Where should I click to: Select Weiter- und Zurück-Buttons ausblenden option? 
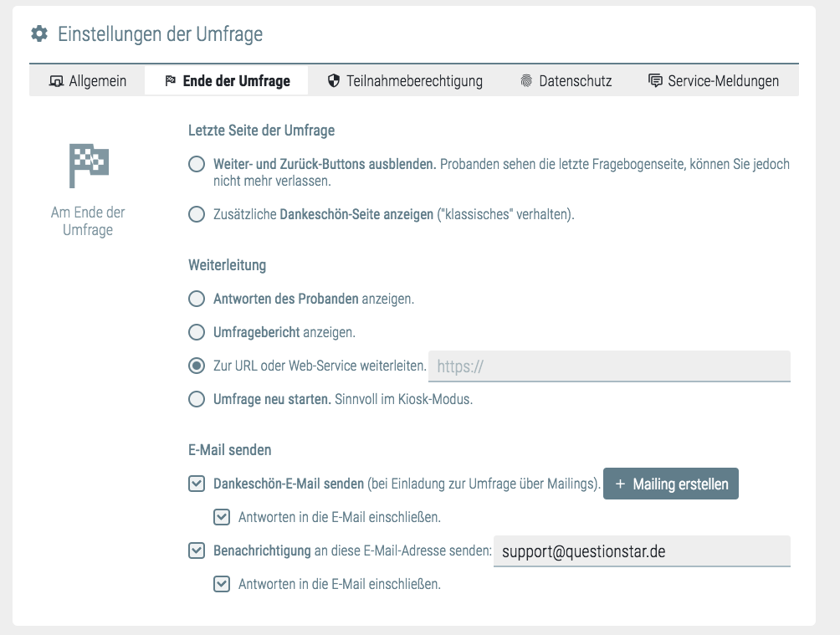(x=197, y=164)
